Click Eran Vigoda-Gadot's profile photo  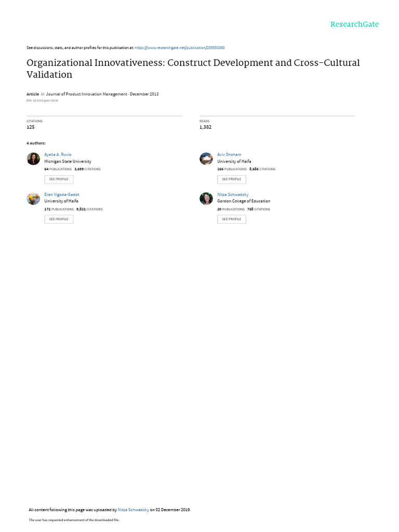pos(33,198)
